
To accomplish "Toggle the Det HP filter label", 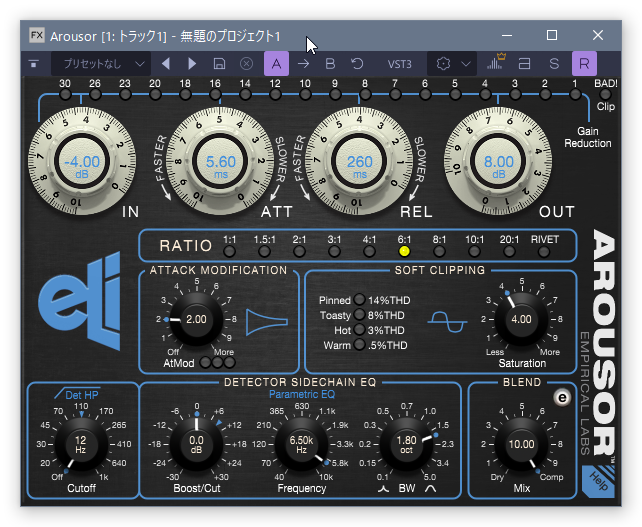I will (x=77, y=395).
